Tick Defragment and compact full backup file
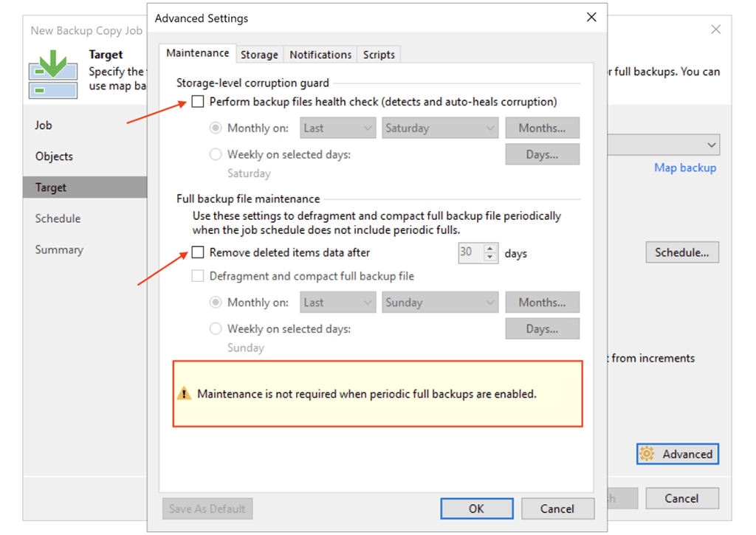The width and height of the screenshot is (756, 535). [198, 276]
